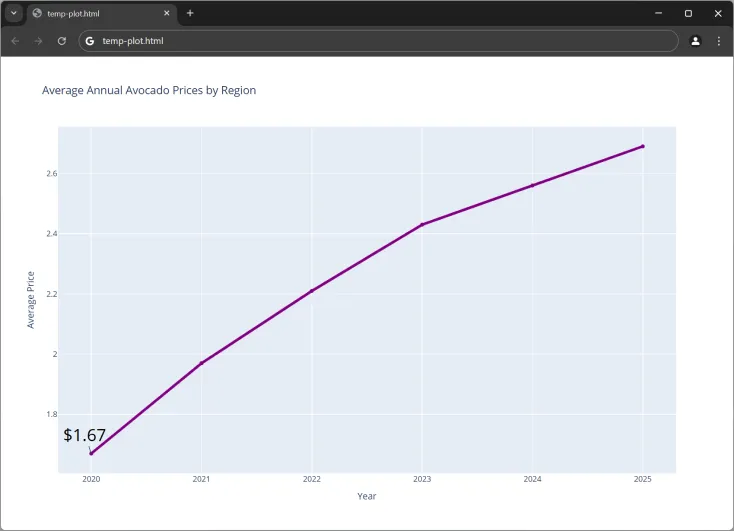Click the y-axis tick label 2.4
Image resolution: width=734 pixels, height=531 pixels.
point(51,234)
